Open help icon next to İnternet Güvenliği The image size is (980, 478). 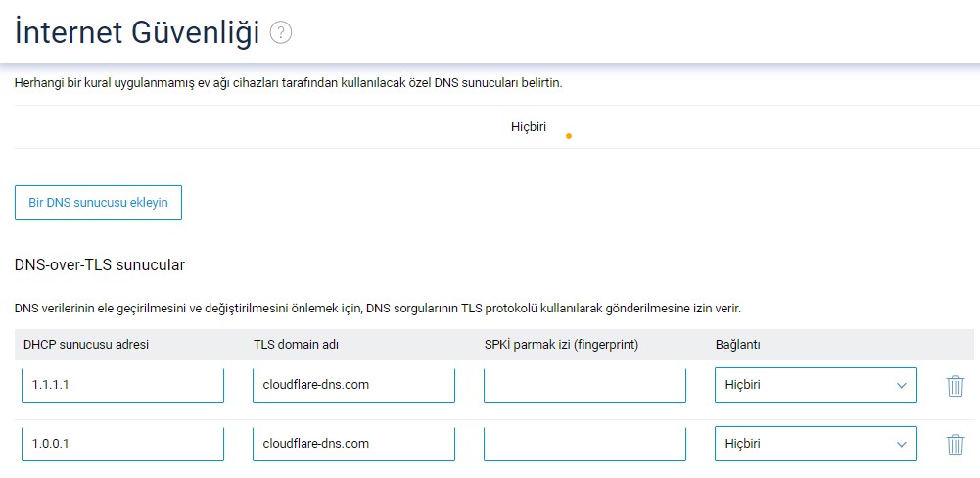point(281,32)
